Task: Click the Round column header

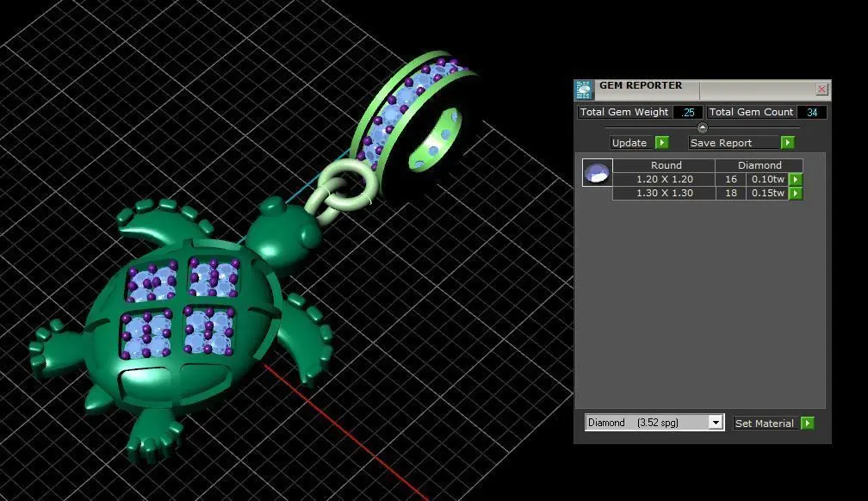Action: click(664, 165)
